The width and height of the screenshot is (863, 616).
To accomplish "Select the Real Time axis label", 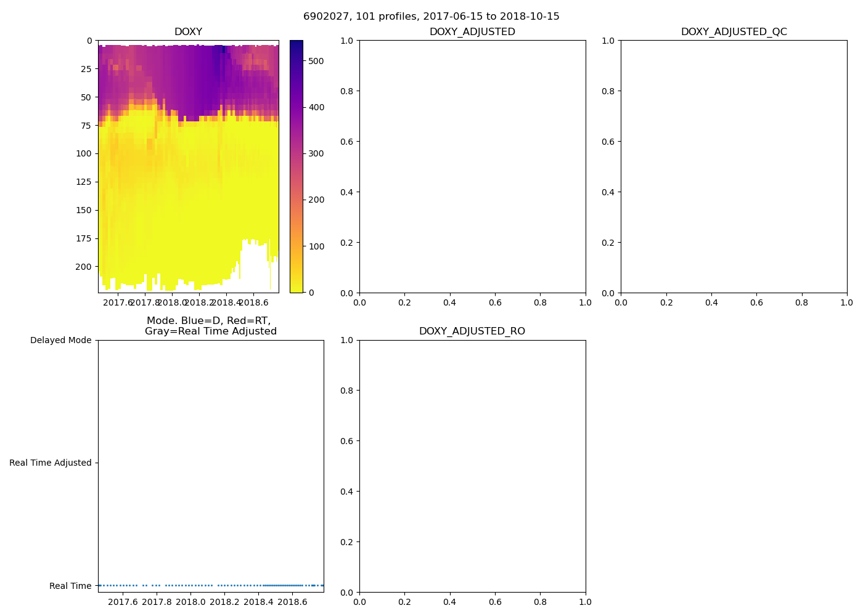I will click(70, 586).
